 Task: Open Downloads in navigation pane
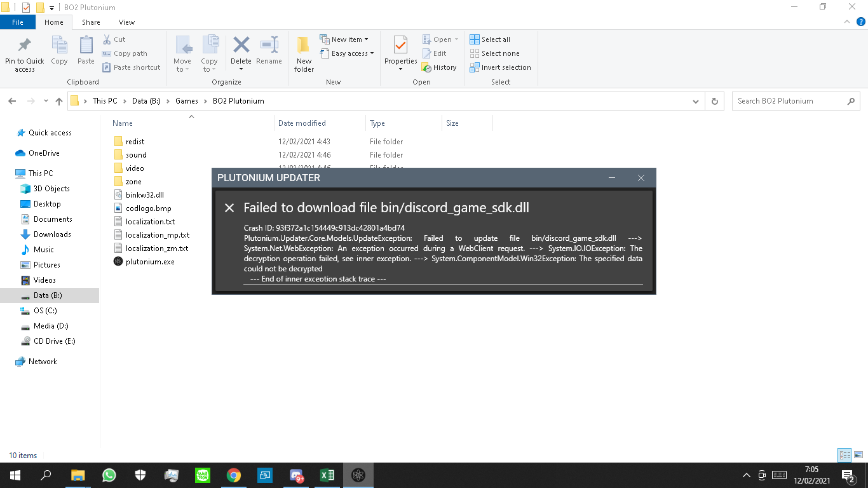52,234
